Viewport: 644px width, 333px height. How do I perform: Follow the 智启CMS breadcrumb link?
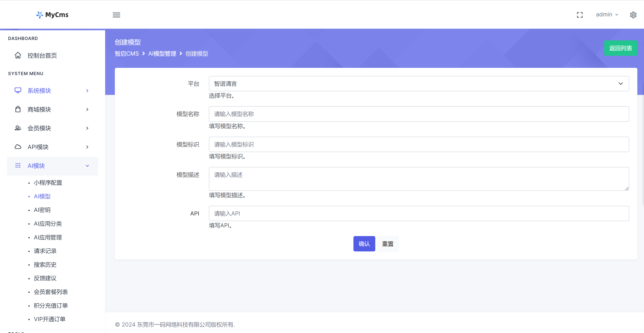point(127,54)
